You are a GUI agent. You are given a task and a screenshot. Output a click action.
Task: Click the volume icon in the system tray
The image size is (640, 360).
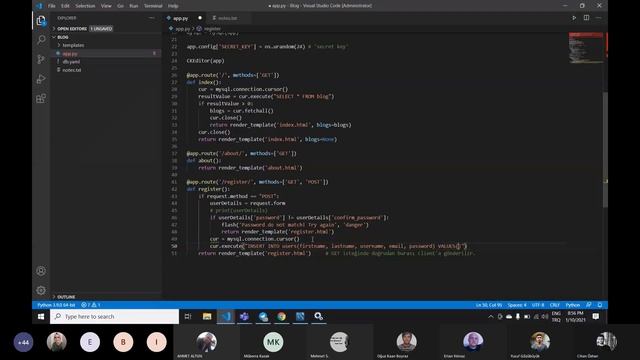(545, 316)
